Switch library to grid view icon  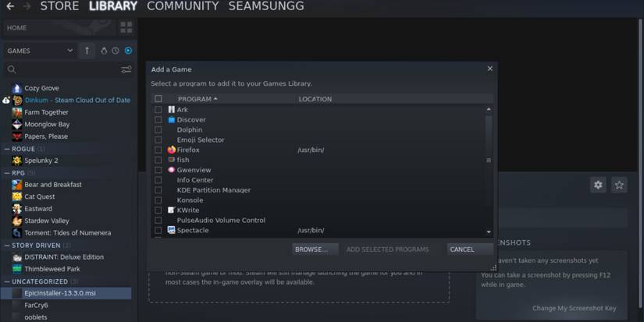coord(126,27)
